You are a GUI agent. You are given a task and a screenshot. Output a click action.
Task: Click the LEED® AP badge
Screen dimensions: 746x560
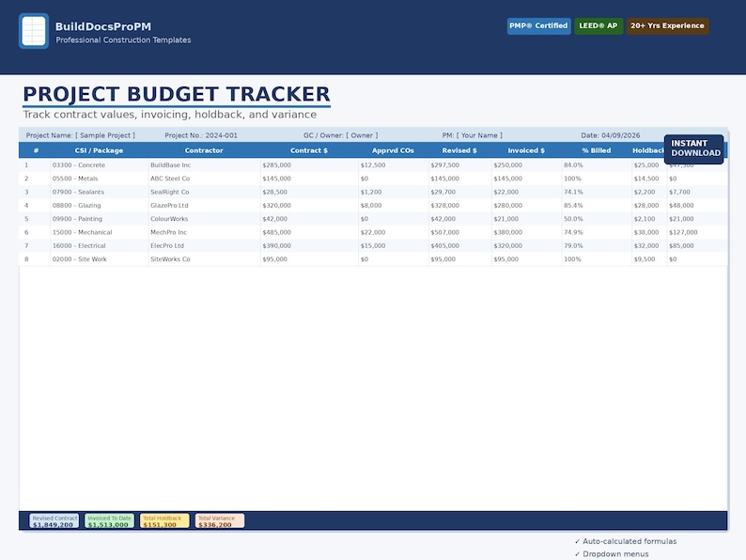click(x=598, y=25)
